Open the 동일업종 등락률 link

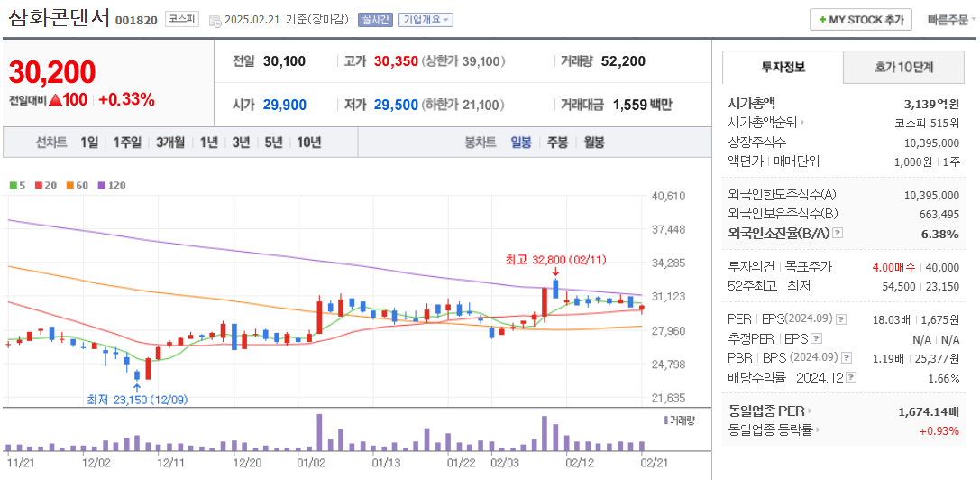click(x=774, y=430)
